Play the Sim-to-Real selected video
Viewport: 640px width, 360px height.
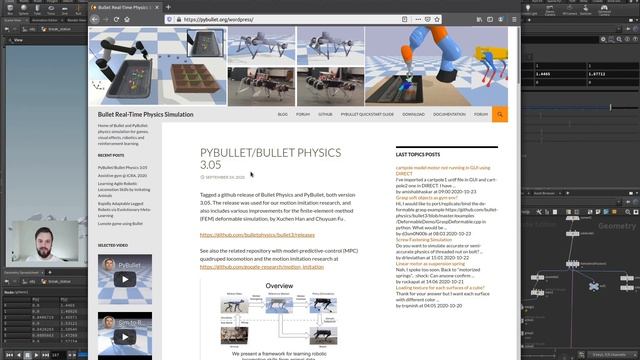click(125, 337)
